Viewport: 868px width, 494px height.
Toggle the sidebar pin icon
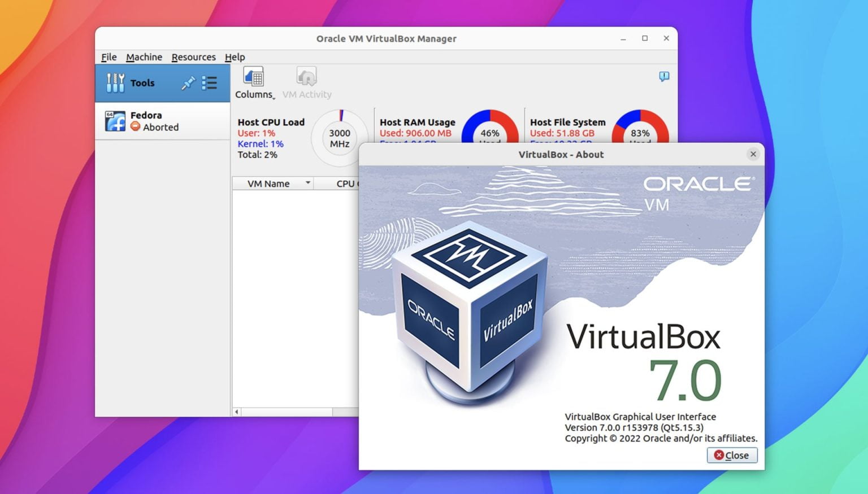pyautogui.click(x=188, y=82)
